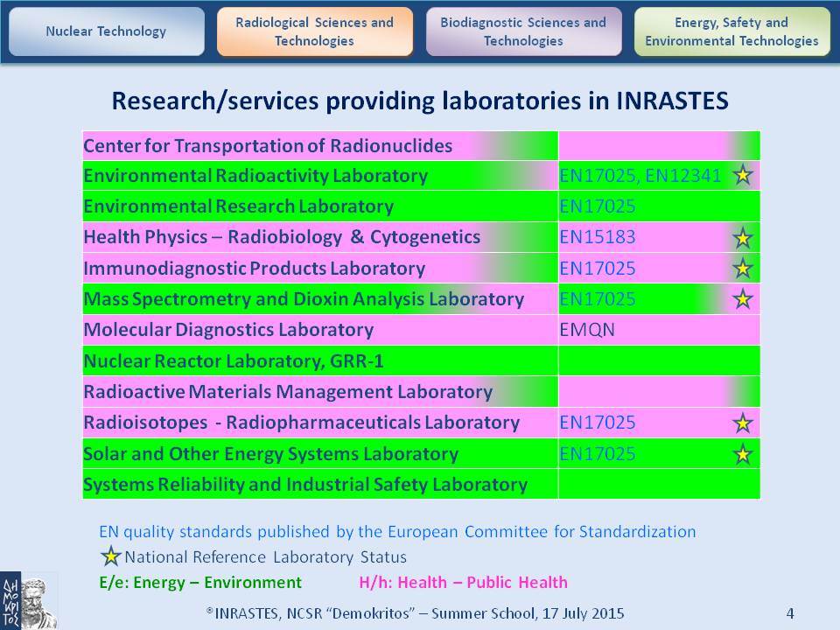Screen dimensions: 840x630
Task: Open Energy, Safety and Environmental Technologies button
Action: (x=731, y=31)
